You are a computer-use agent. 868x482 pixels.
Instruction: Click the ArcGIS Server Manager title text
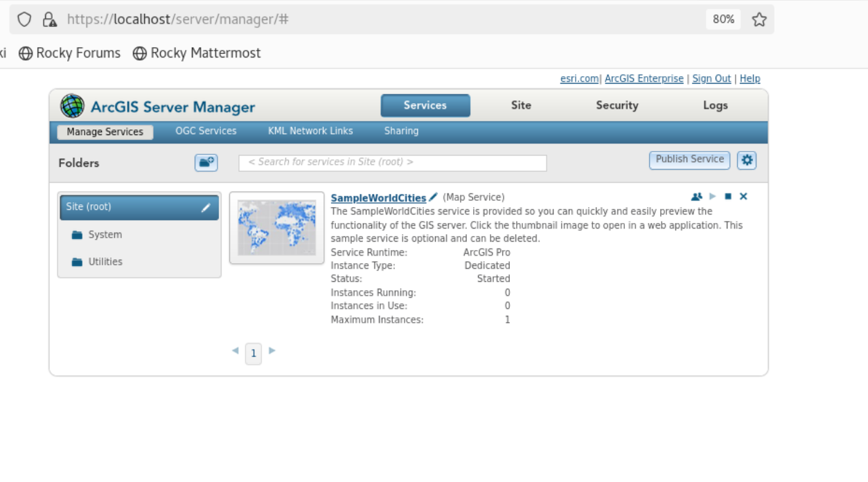click(173, 107)
